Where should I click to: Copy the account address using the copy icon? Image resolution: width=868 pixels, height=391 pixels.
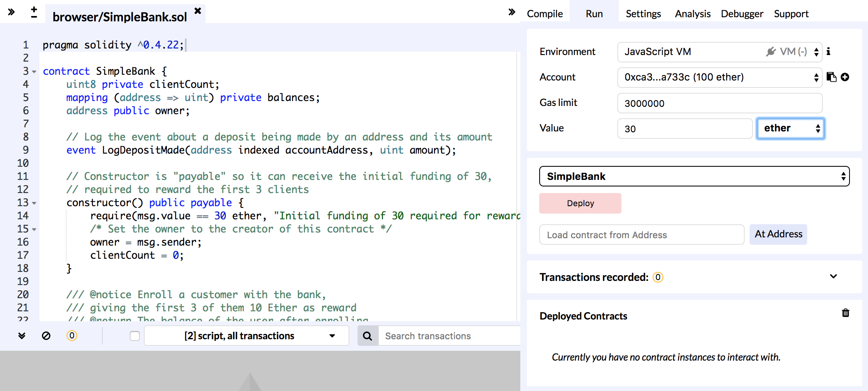(831, 77)
